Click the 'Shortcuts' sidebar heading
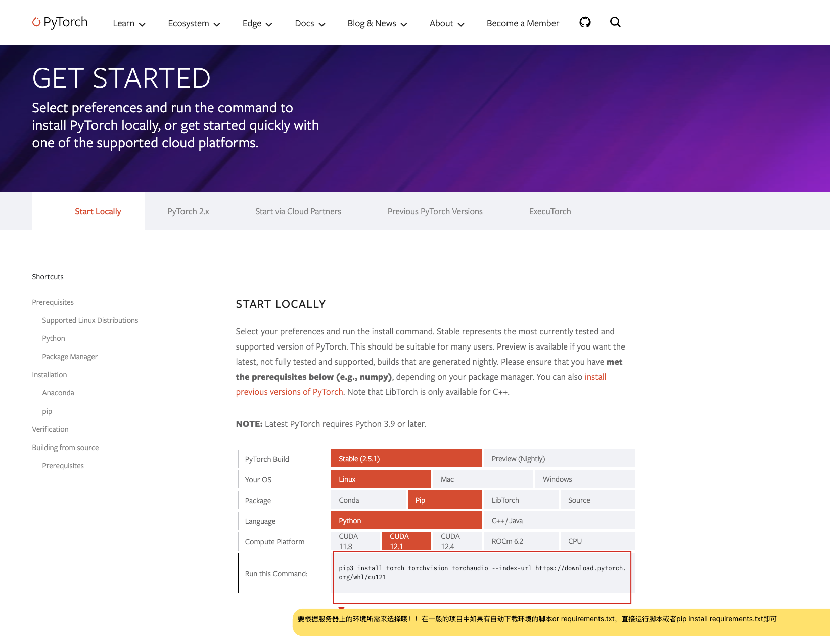830x644 pixels. pyautogui.click(x=48, y=277)
